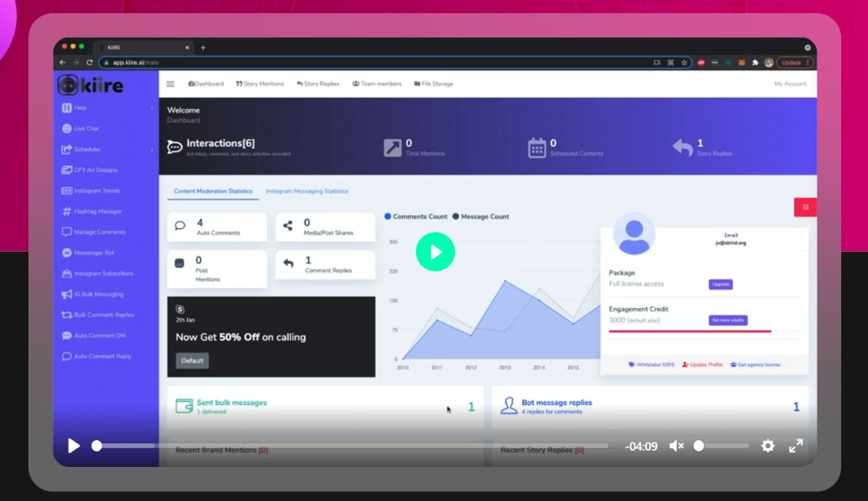Viewport: 868px width, 501px height.
Task: Click the Bot message replies heading
Action: tap(557, 403)
